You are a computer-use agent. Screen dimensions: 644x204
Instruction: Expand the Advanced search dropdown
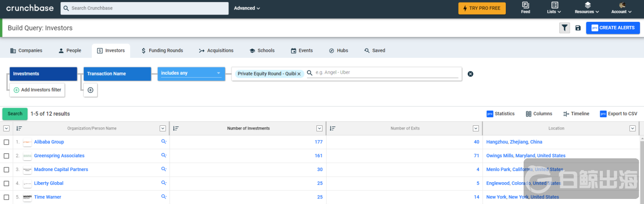(x=247, y=8)
